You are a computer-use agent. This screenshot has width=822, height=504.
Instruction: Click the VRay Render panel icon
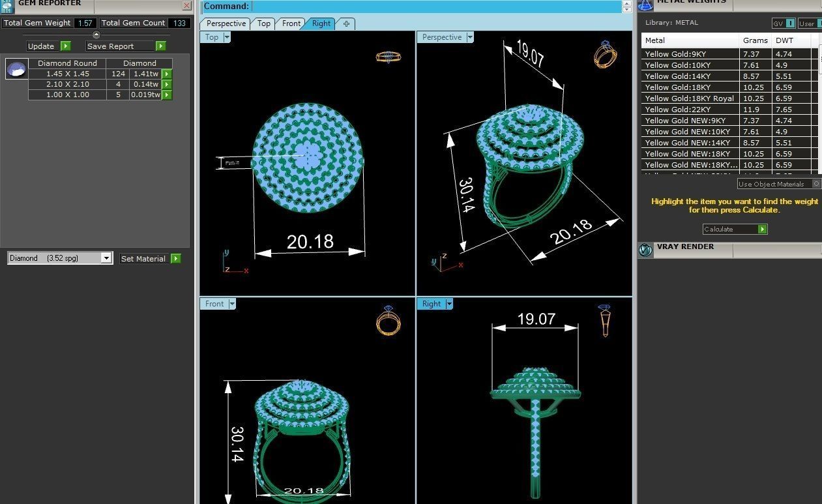pos(645,250)
